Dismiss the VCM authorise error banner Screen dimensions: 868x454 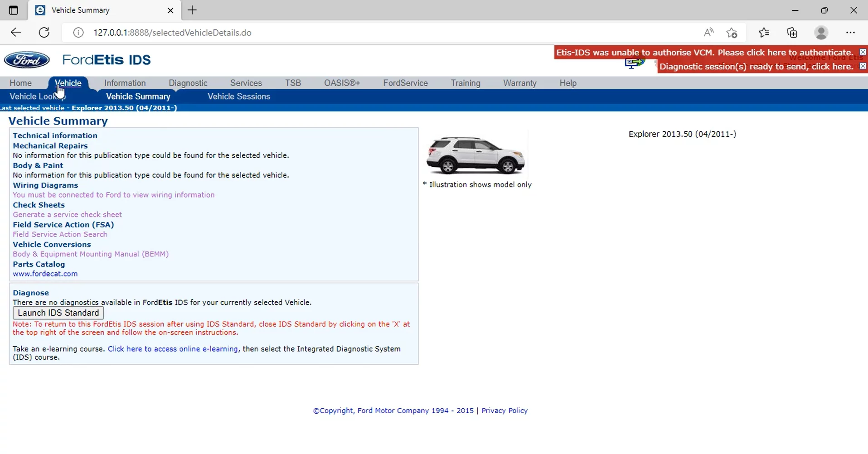coord(863,52)
